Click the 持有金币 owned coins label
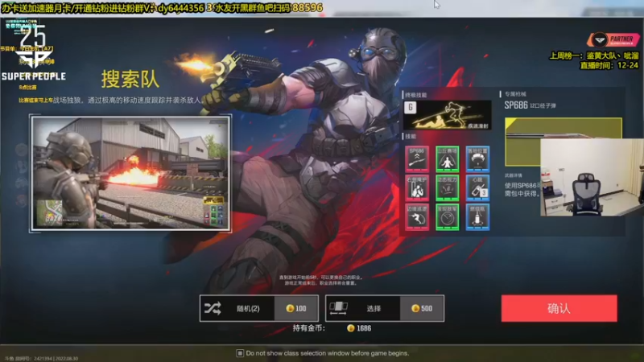This screenshot has width=644, height=362. point(309,328)
